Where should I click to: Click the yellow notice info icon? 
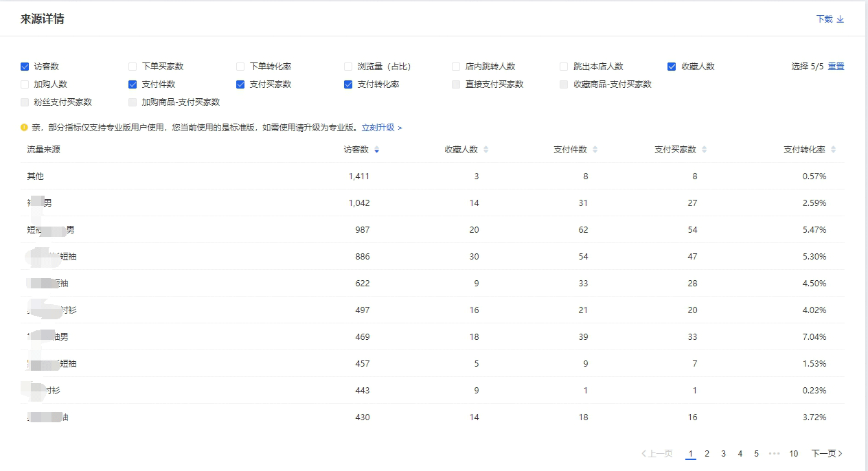click(x=24, y=127)
